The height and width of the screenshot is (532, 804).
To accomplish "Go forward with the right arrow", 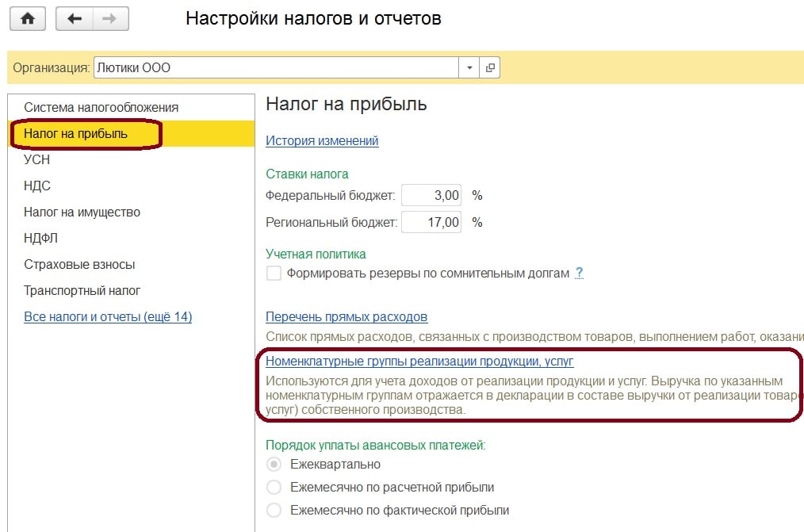I will (x=111, y=19).
